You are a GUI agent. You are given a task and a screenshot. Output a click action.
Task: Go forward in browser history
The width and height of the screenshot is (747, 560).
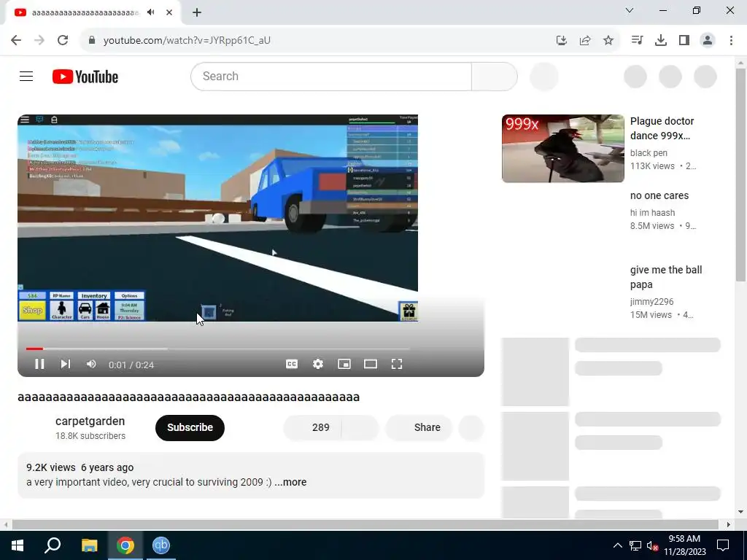click(x=39, y=40)
